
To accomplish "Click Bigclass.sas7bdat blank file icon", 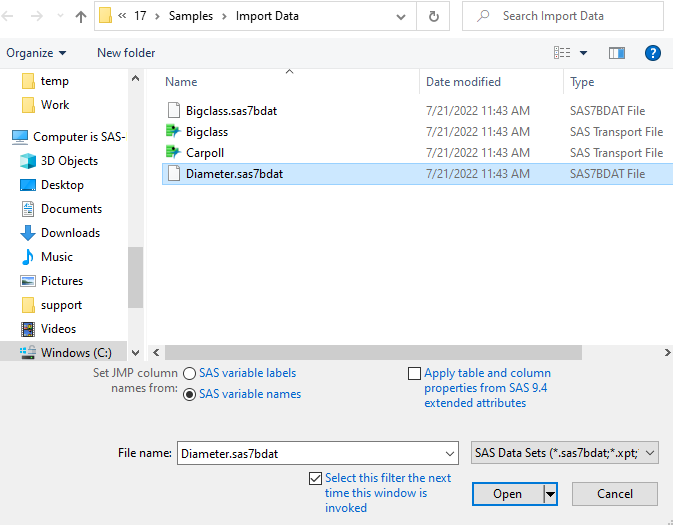I will pyautogui.click(x=173, y=110).
